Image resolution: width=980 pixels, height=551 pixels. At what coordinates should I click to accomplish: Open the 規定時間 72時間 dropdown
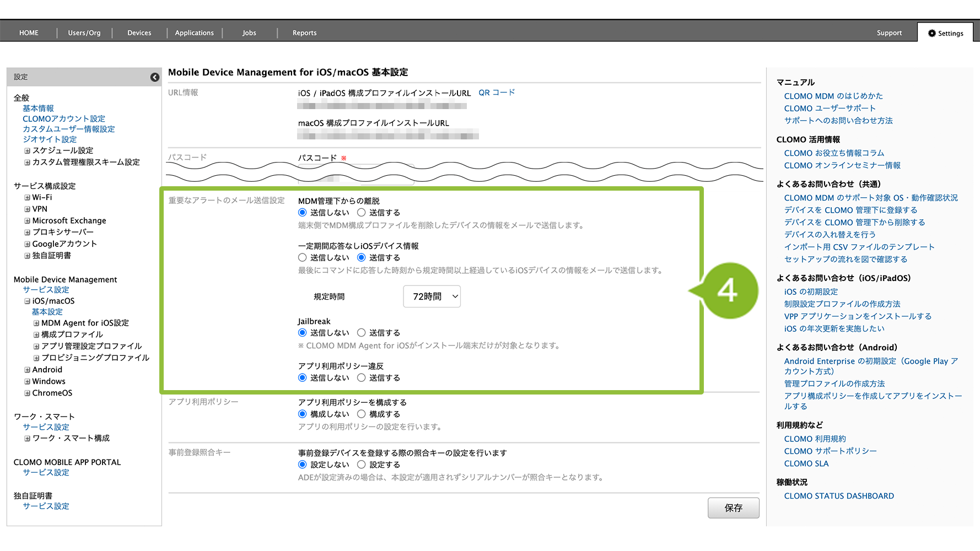[432, 296]
